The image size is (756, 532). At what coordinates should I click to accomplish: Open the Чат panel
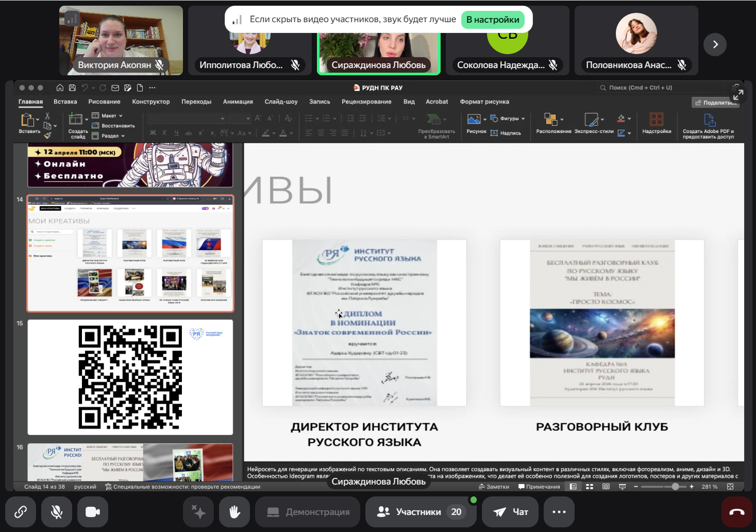coord(510,512)
